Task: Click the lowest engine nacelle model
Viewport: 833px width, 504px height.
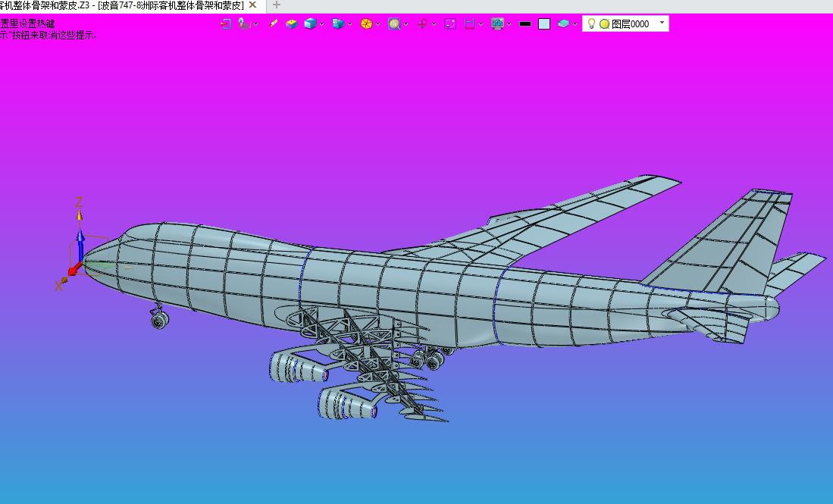Action: coord(347,404)
